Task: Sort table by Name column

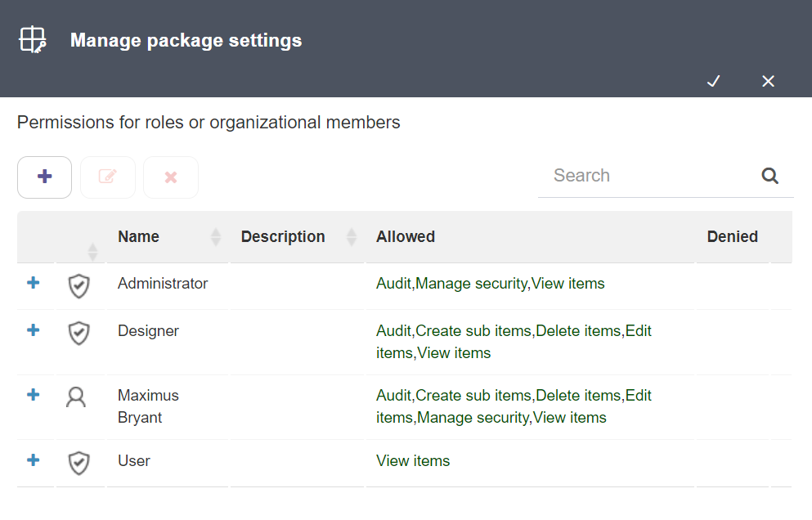Action: tap(216, 236)
